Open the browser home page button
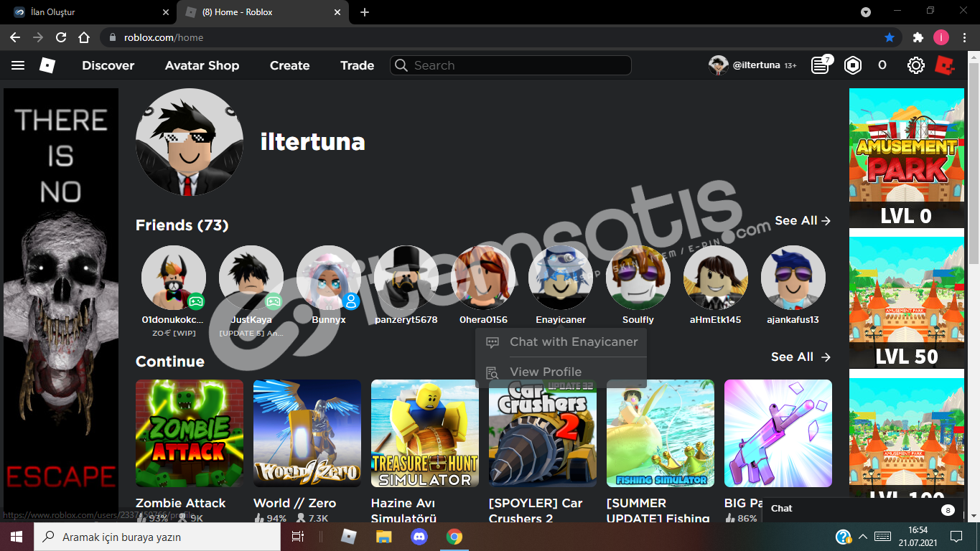This screenshot has height=551, width=980. coord(84,37)
